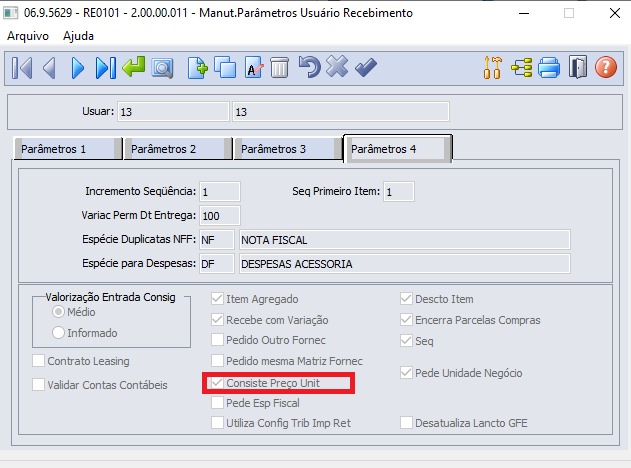Select the Médio radio option
The height and width of the screenshot is (468, 631).
[58, 312]
